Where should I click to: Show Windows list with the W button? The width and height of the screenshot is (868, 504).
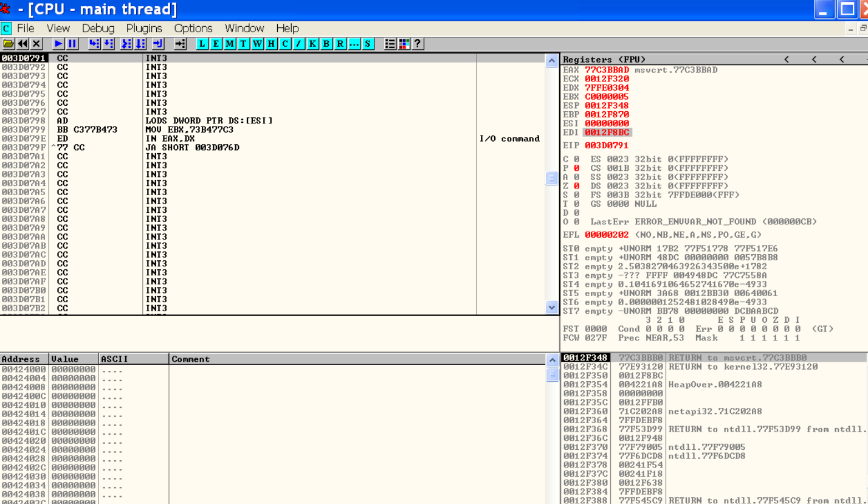point(257,44)
